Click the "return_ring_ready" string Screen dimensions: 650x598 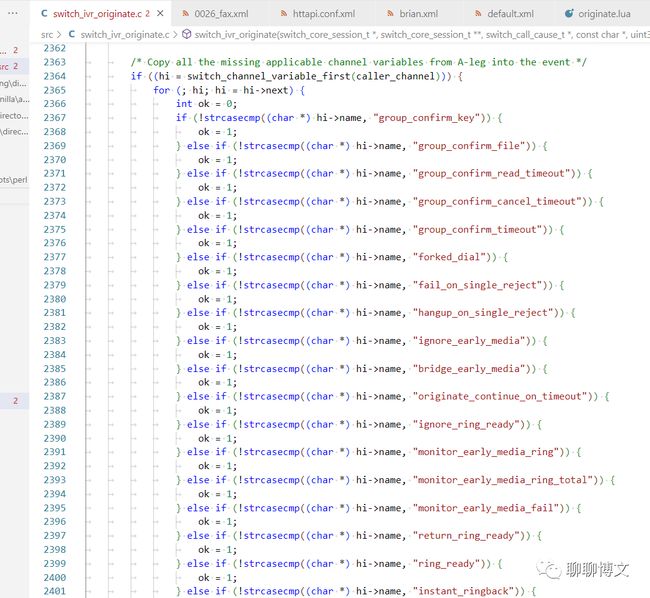(x=468, y=535)
